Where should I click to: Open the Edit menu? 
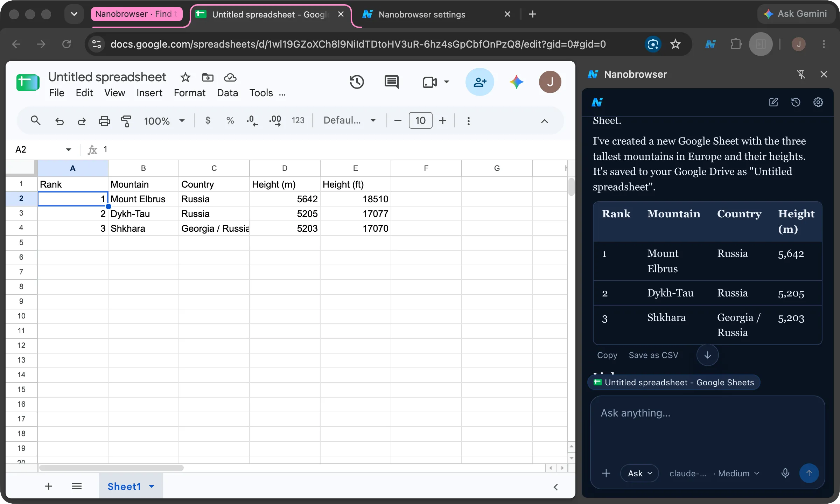click(x=84, y=93)
